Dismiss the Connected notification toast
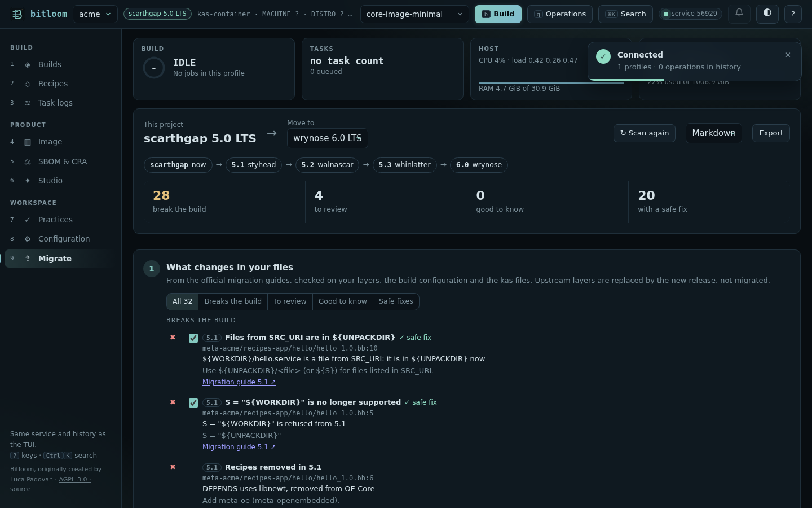 (788, 55)
